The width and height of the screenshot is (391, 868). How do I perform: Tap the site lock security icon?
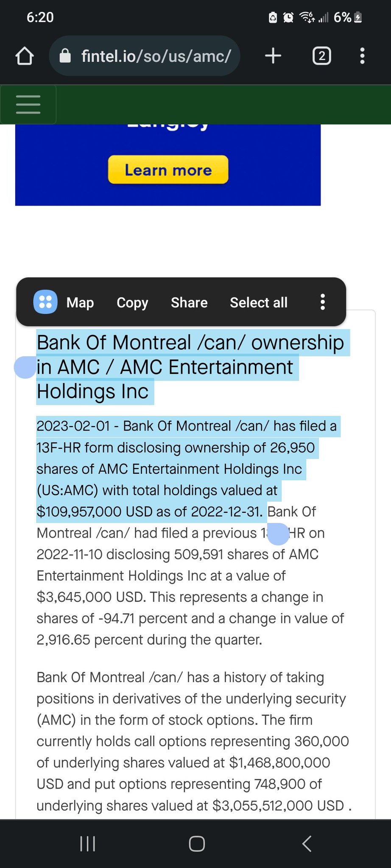pyautogui.click(x=65, y=56)
